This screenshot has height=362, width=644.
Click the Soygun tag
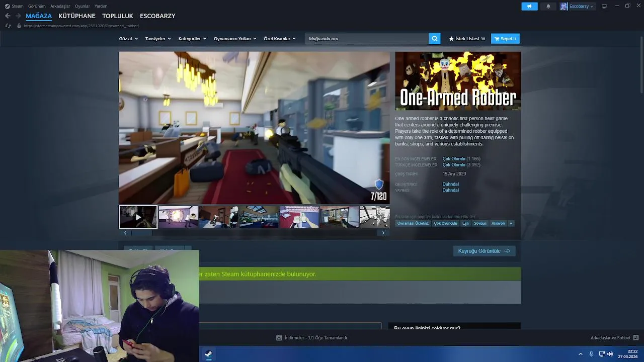point(480,223)
